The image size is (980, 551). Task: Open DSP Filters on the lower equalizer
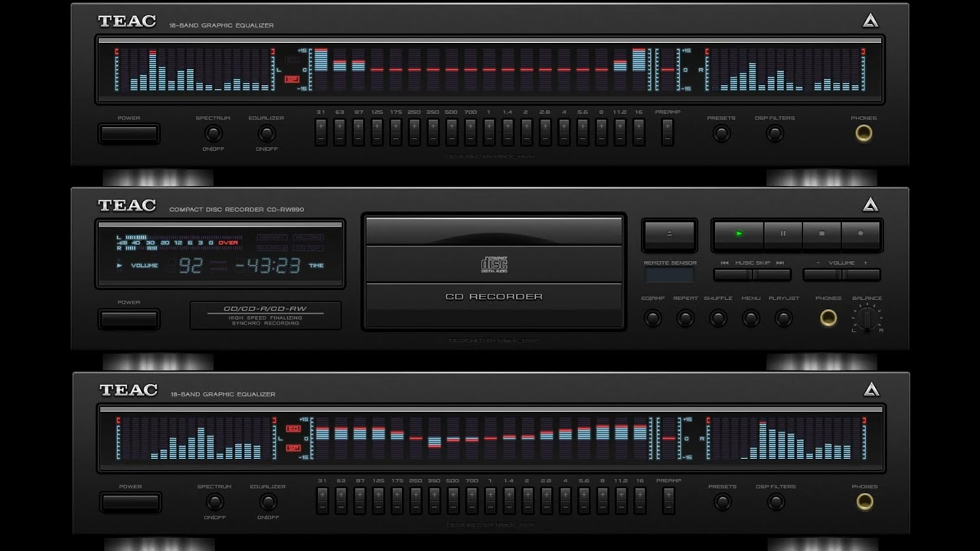click(x=776, y=502)
